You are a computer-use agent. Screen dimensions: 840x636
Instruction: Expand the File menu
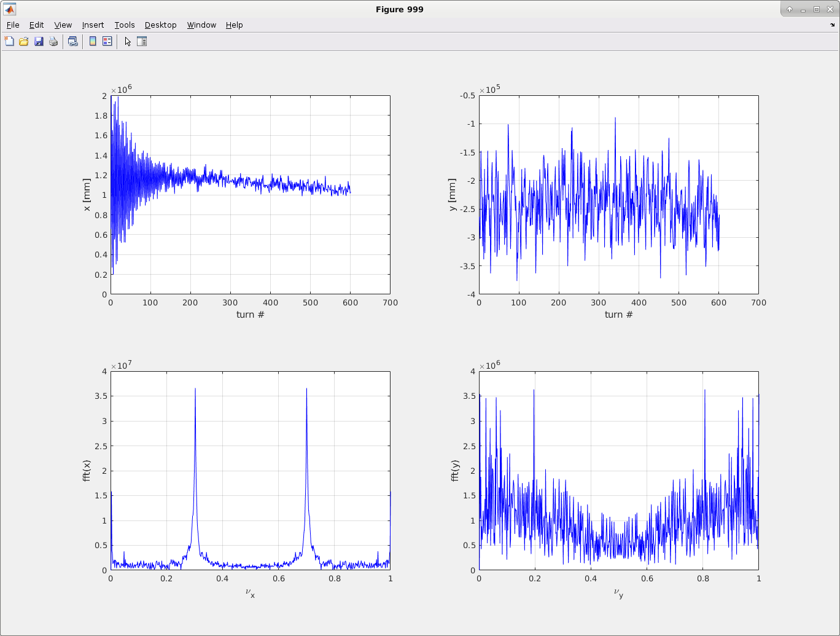(13, 25)
